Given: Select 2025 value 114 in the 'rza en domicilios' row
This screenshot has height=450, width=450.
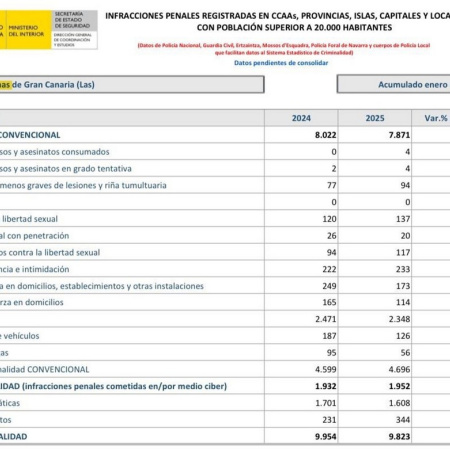Looking at the screenshot, I should pyautogui.click(x=403, y=302).
